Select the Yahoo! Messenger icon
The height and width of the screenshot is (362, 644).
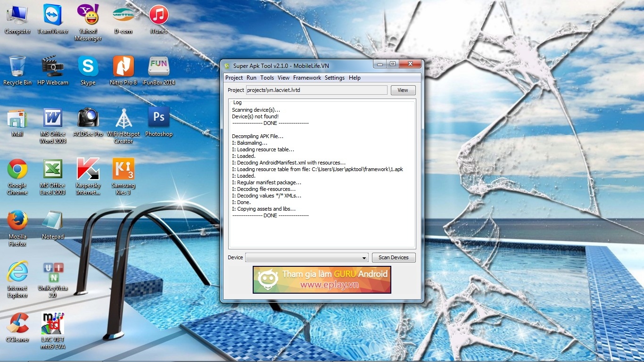pos(88,22)
